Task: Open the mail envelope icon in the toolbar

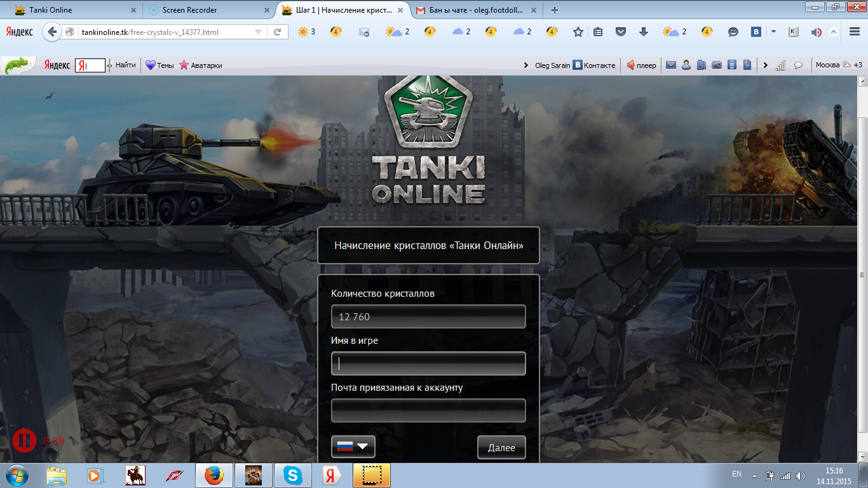Action: pyautogui.click(x=670, y=65)
